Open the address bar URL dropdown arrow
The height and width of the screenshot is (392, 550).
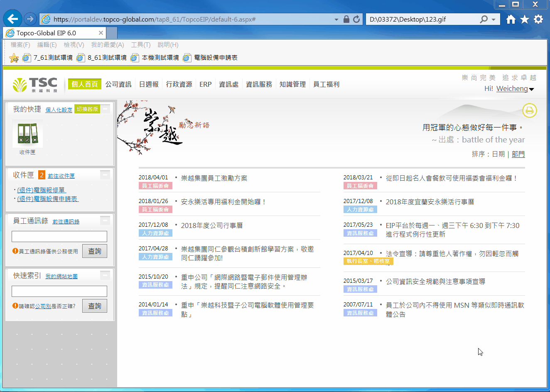click(336, 20)
